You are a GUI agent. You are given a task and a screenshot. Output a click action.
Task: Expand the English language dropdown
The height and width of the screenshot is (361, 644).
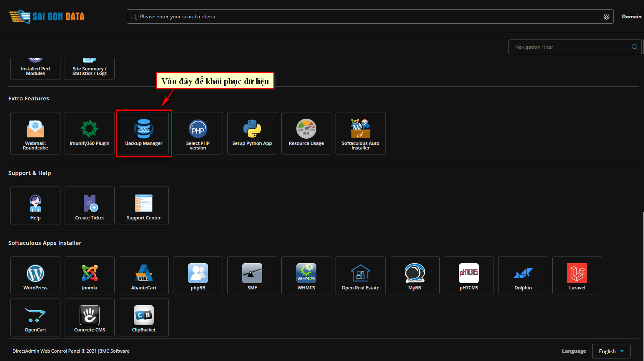pos(611,351)
